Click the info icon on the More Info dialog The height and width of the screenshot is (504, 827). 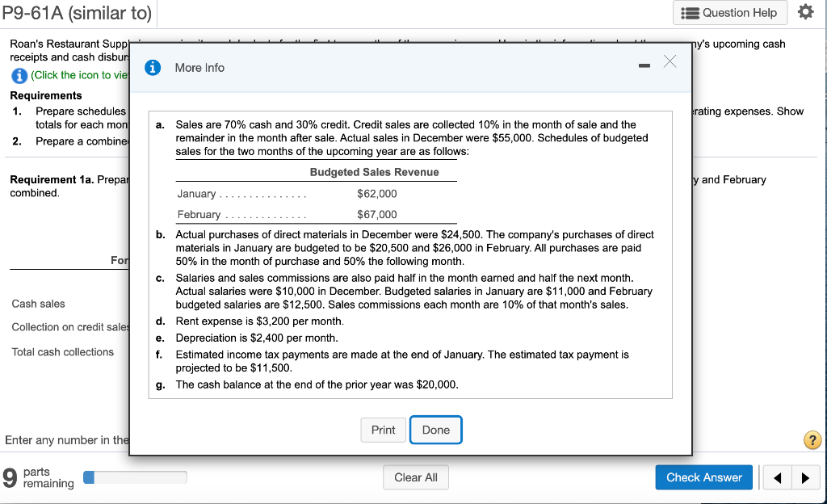pos(153,65)
